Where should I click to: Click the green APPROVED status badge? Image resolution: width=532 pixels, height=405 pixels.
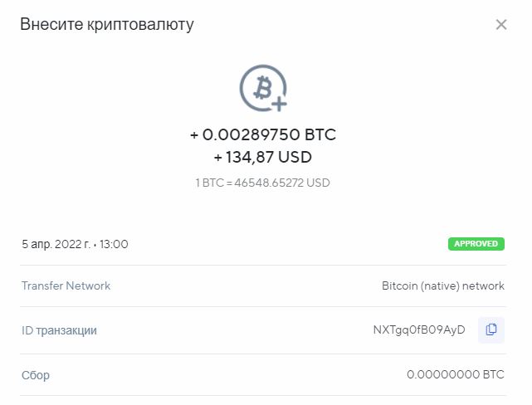(x=476, y=244)
